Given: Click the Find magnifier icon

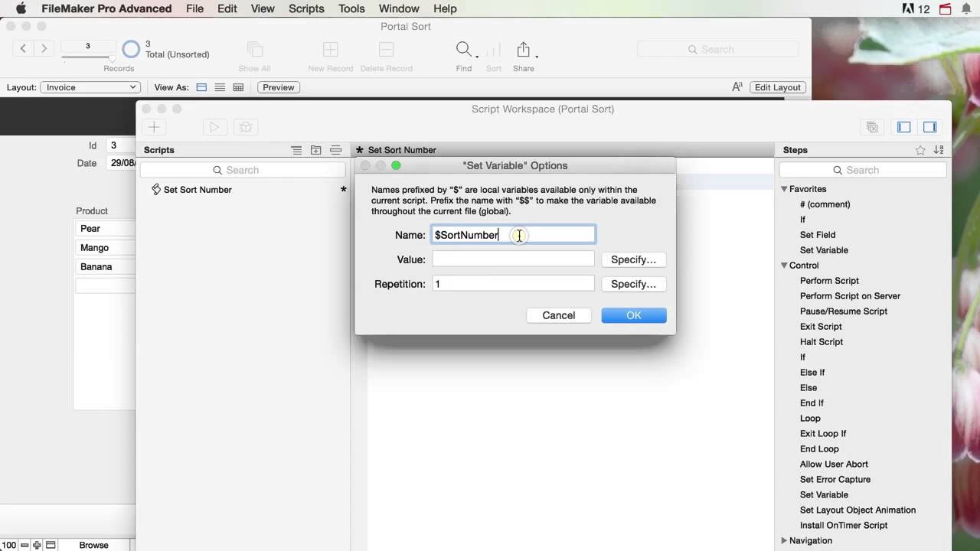Looking at the screenshot, I should (463, 50).
